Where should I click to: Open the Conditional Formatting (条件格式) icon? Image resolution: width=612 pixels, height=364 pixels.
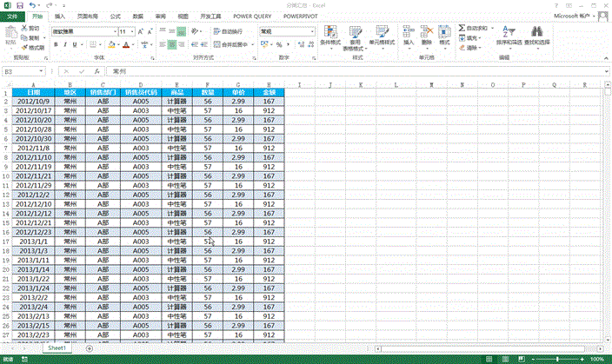(330, 33)
